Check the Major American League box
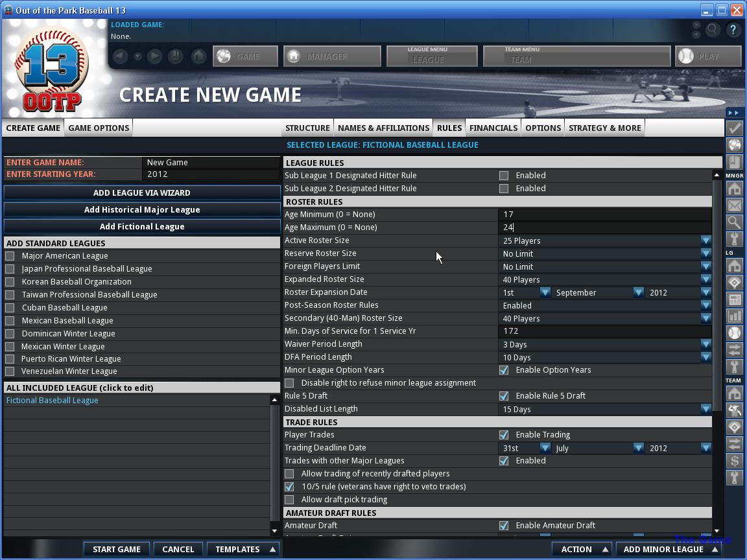The image size is (747, 560). click(10, 256)
